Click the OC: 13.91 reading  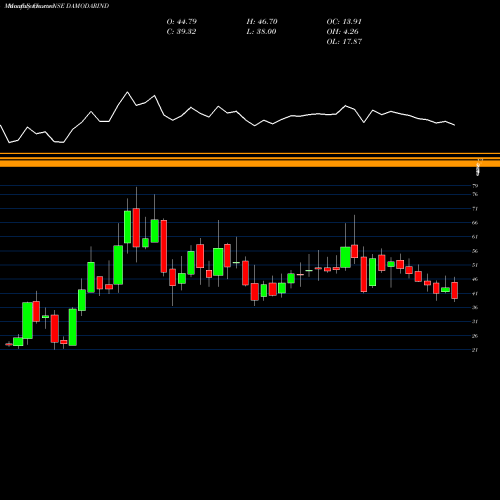tap(344, 22)
